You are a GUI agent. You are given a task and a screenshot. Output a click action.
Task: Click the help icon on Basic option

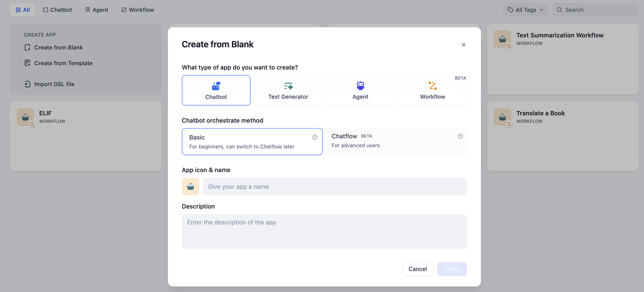click(315, 137)
